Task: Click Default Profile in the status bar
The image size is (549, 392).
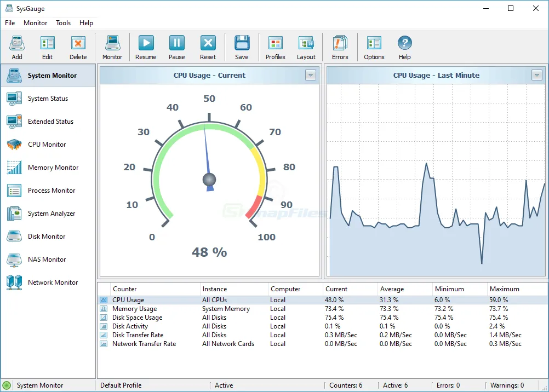Action: point(121,385)
